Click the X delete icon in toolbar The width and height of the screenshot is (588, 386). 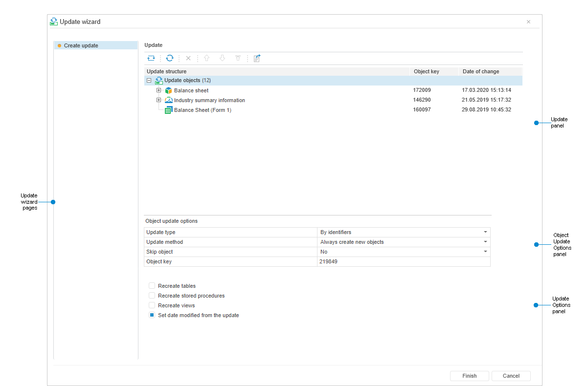point(188,58)
